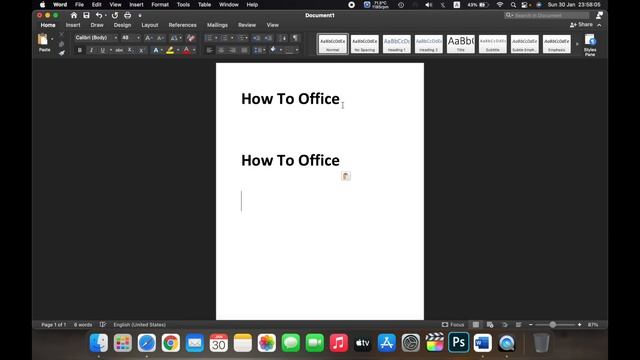Click the Paste clipboard icon
Viewport: 640px width, 360px height.
click(x=43, y=40)
